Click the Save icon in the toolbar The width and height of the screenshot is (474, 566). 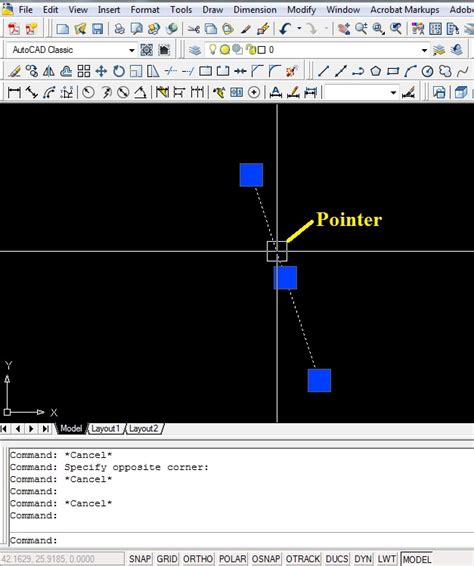(x=97, y=29)
